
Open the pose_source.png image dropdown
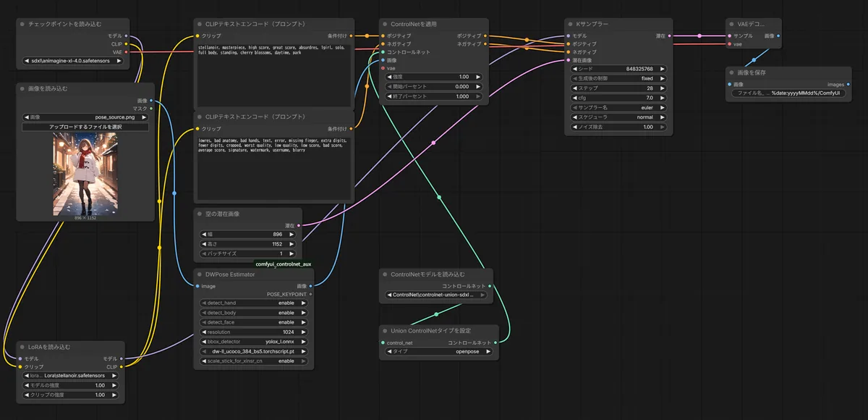[87, 117]
